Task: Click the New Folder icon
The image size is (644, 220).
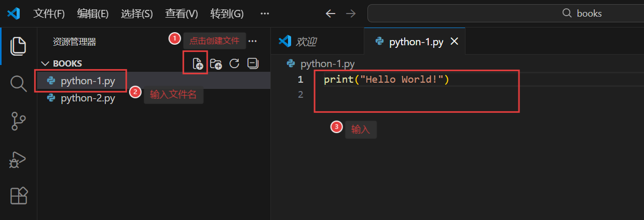Action: [216, 63]
